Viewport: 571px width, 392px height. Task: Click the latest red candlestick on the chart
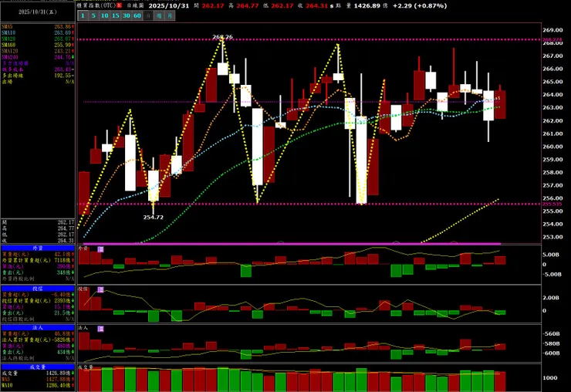pyautogui.click(x=500, y=104)
